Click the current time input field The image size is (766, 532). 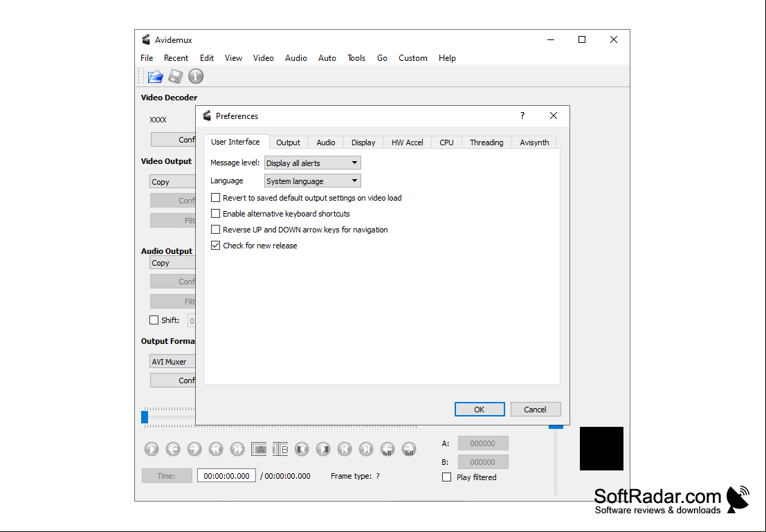pyautogui.click(x=226, y=476)
